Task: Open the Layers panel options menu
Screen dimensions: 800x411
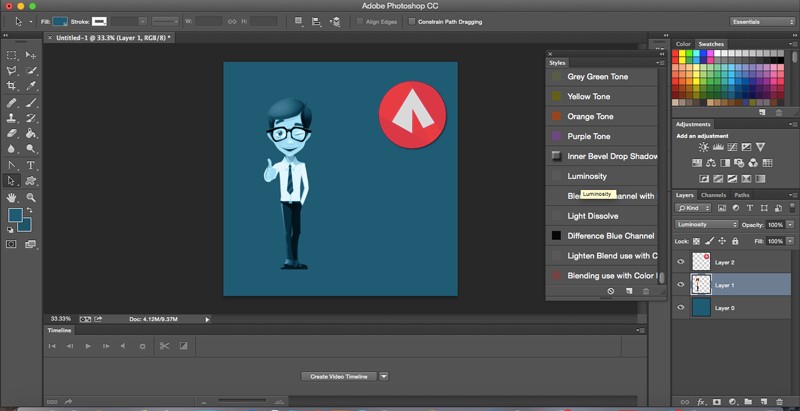Action: pyautogui.click(x=793, y=195)
